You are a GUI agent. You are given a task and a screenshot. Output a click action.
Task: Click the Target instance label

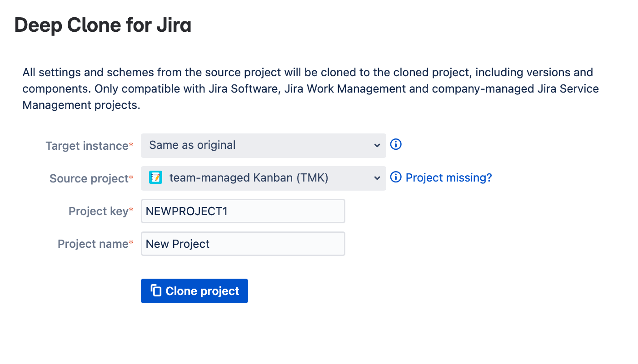(86, 146)
